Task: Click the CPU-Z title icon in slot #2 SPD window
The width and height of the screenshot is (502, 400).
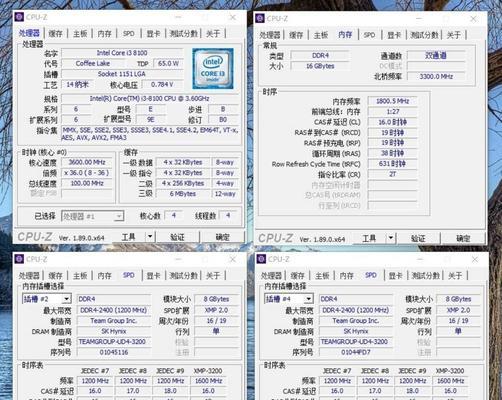Action: [x=19, y=259]
